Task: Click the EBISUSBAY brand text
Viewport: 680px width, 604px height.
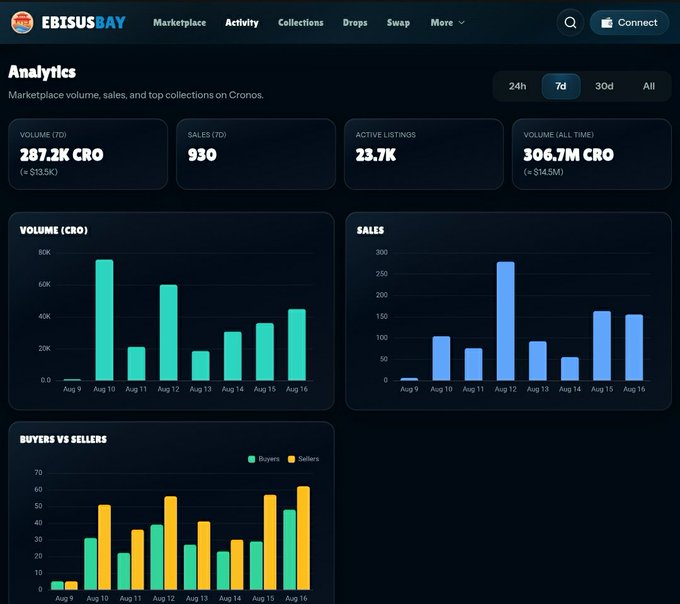Action: point(84,23)
